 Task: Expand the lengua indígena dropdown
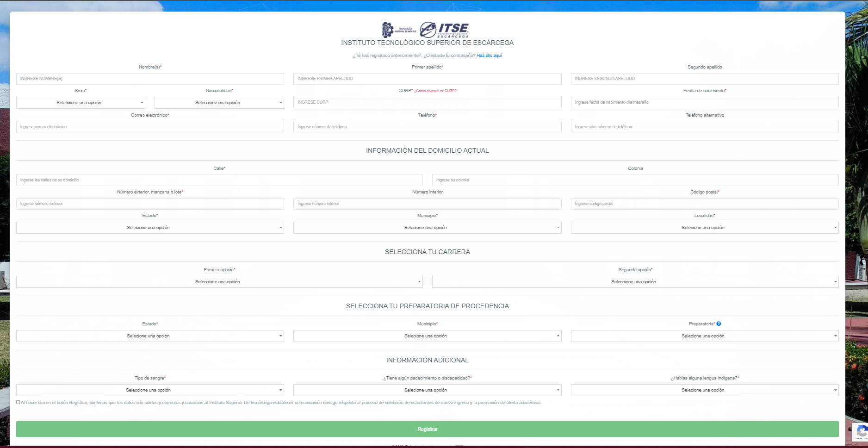point(704,390)
